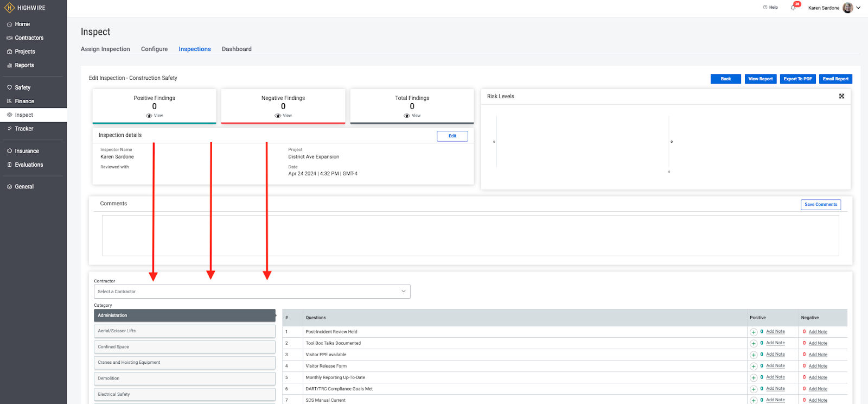Click Email Report button

[835, 79]
